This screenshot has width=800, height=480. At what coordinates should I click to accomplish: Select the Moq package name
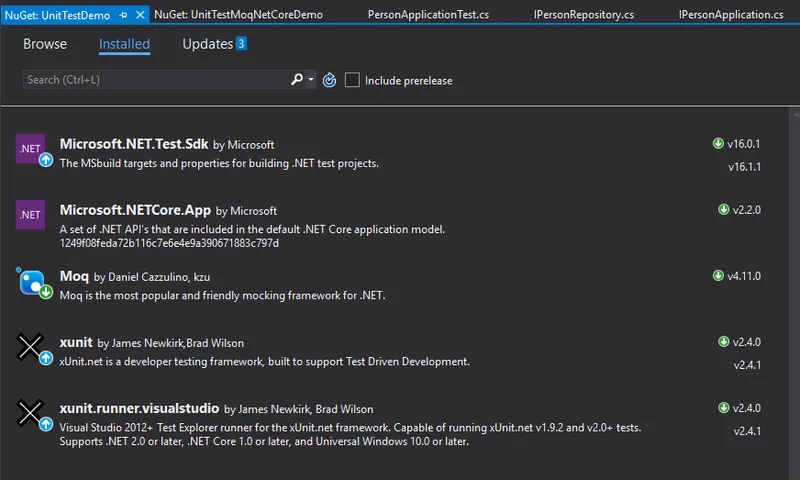point(74,276)
